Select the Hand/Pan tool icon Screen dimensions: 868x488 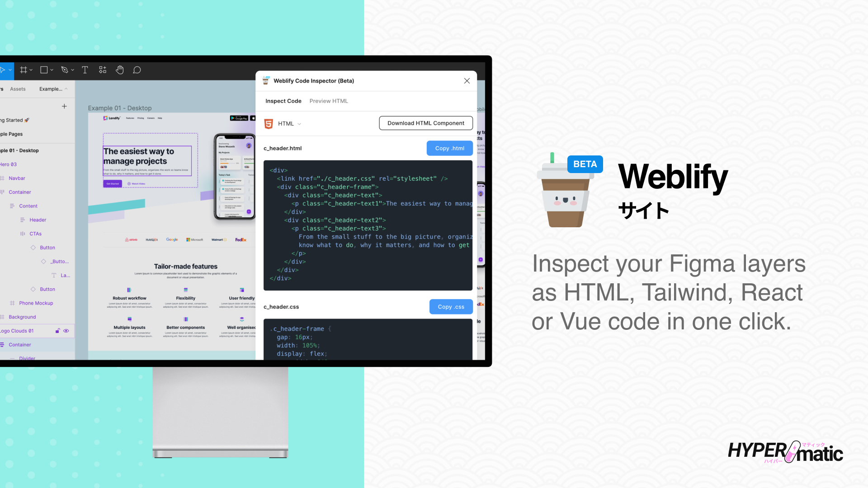click(x=119, y=70)
